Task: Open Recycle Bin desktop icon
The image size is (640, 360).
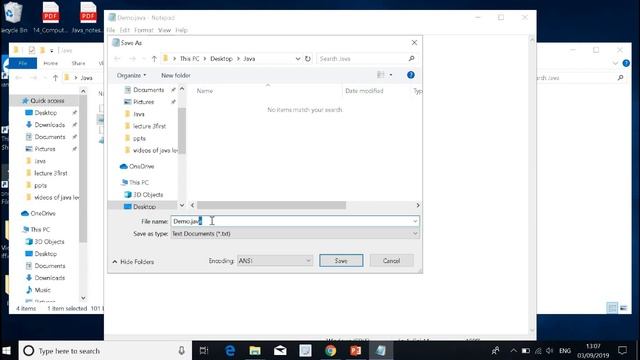Action: 13,17
